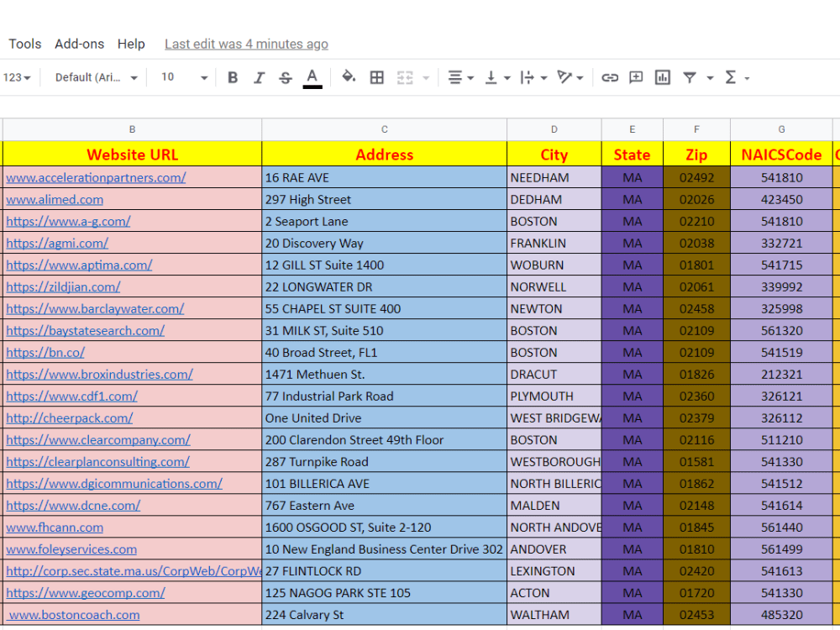Select column G header

[x=781, y=129]
